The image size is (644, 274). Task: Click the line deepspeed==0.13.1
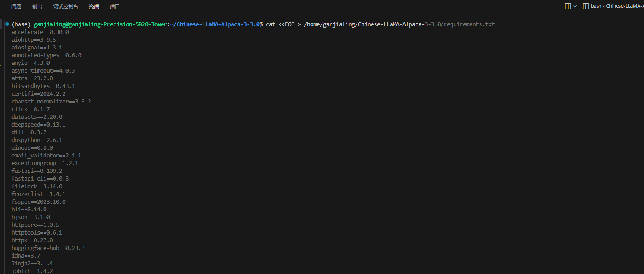39,125
